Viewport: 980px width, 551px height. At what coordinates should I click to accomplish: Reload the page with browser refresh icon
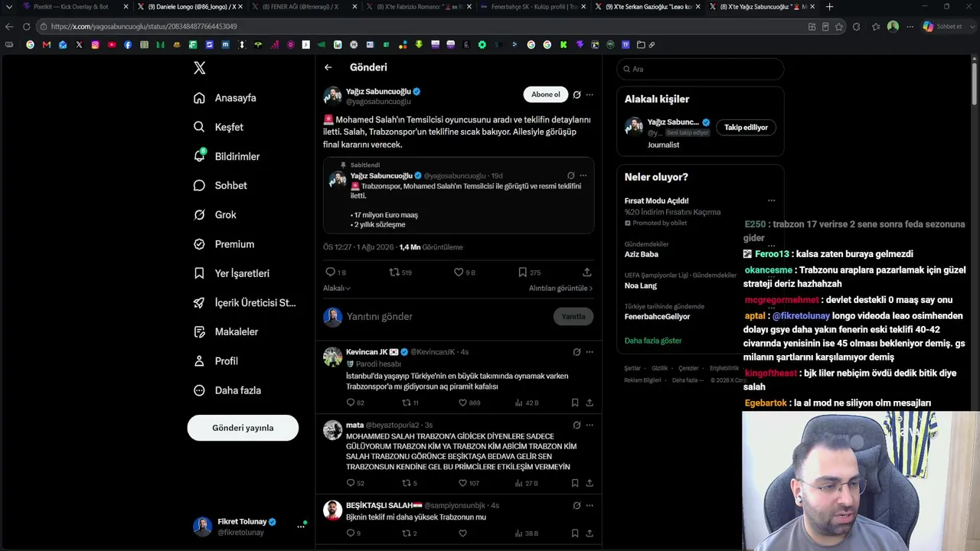pos(26,26)
